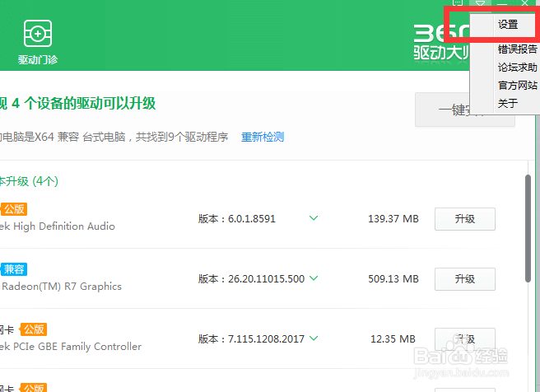Choose 论坛求助 in the dropdown menu
The width and height of the screenshot is (540, 392).
click(517, 68)
